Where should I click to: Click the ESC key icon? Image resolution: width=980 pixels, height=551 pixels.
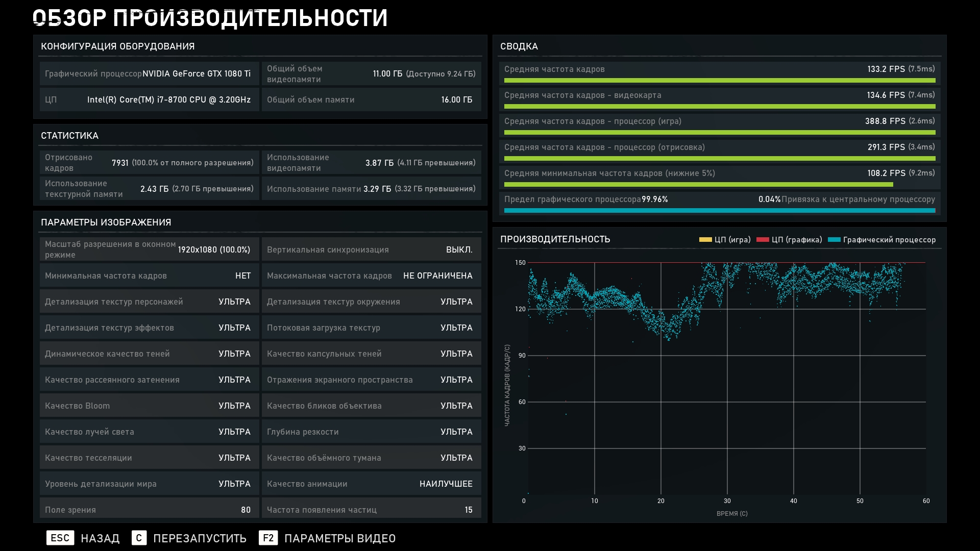coord(60,538)
